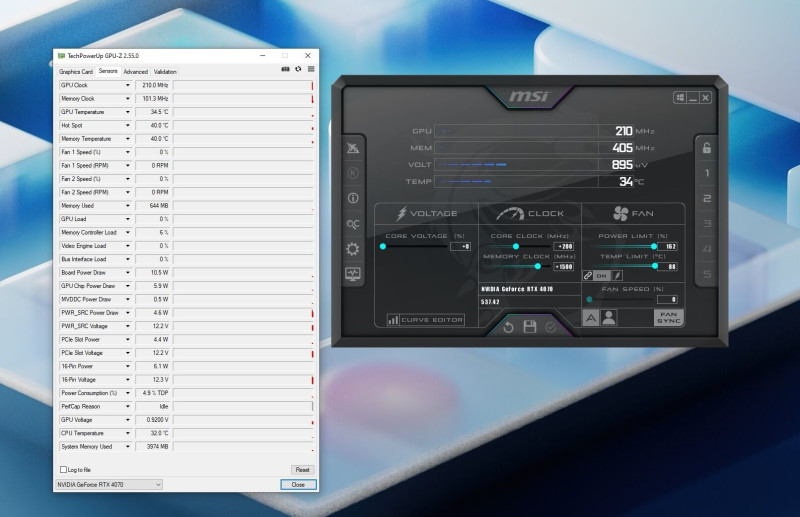This screenshot has height=517, width=800.
Task: Open the Board Power Draw dropdown
Action: [x=128, y=273]
